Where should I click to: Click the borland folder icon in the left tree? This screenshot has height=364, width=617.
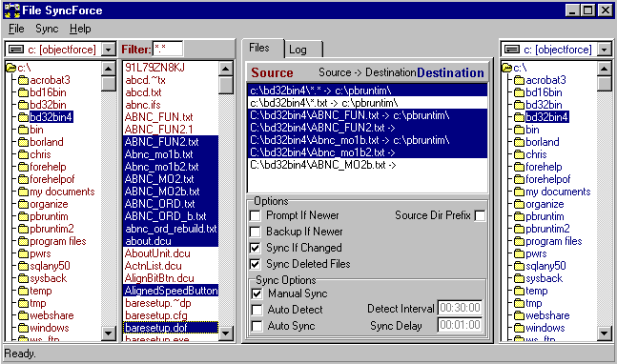[x=24, y=142]
